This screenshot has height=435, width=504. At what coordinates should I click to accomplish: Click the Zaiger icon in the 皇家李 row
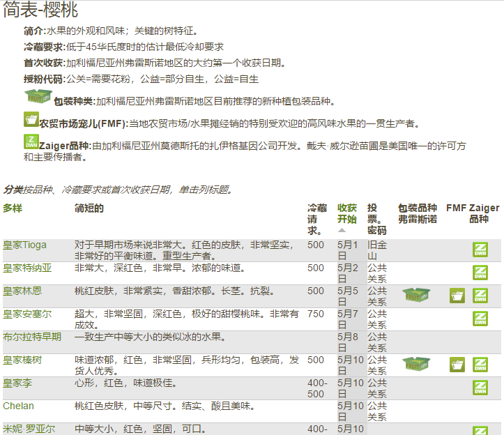coord(480,388)
